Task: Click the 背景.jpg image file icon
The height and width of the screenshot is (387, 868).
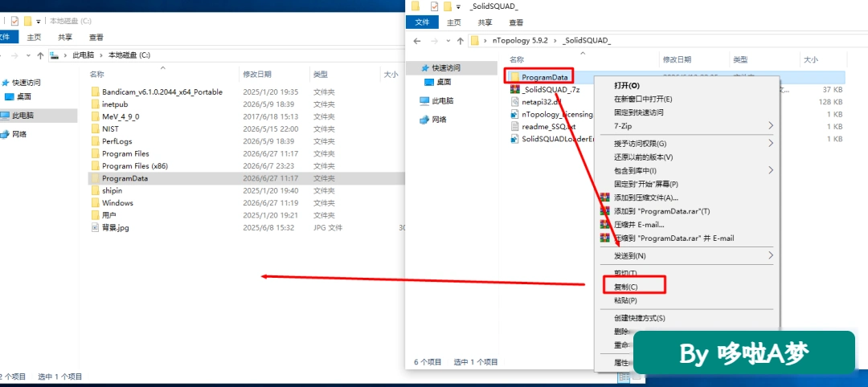Action: pos(95,227)
